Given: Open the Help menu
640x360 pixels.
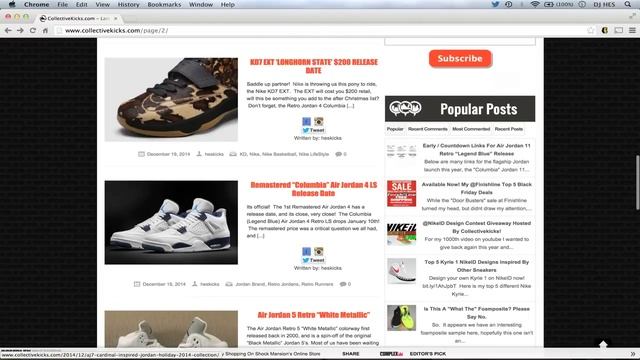Looking at the screenshot, I should coord(227,4).
